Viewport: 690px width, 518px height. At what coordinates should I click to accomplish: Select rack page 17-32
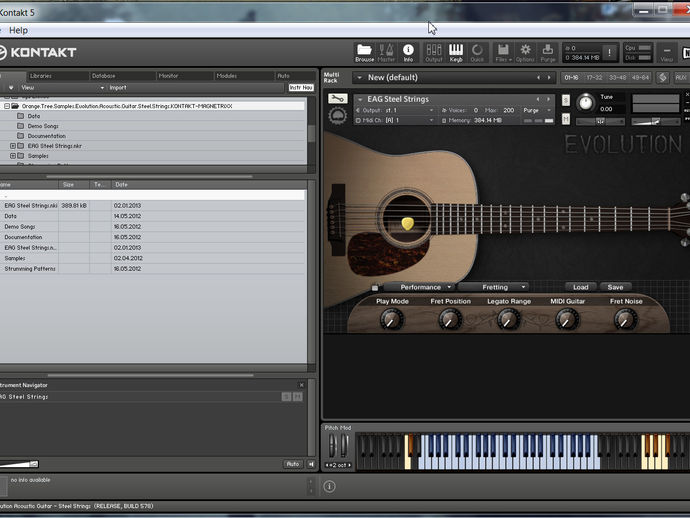594,77
